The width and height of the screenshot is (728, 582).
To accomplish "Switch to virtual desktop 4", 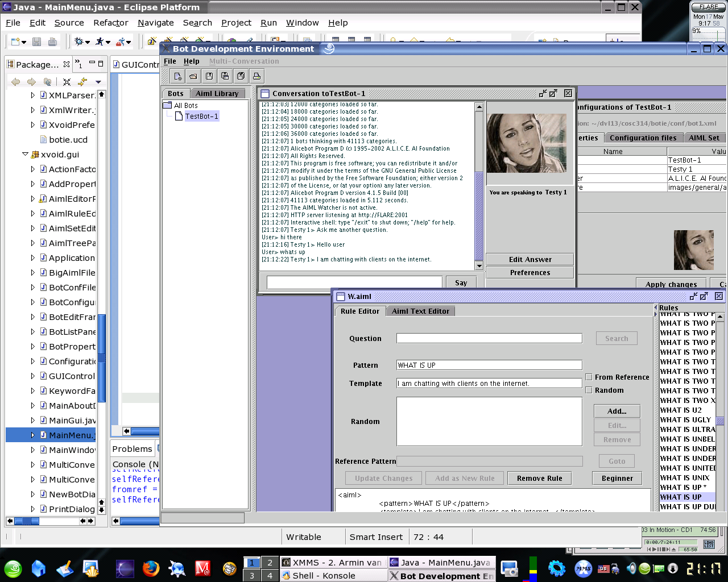I will 270,575.
